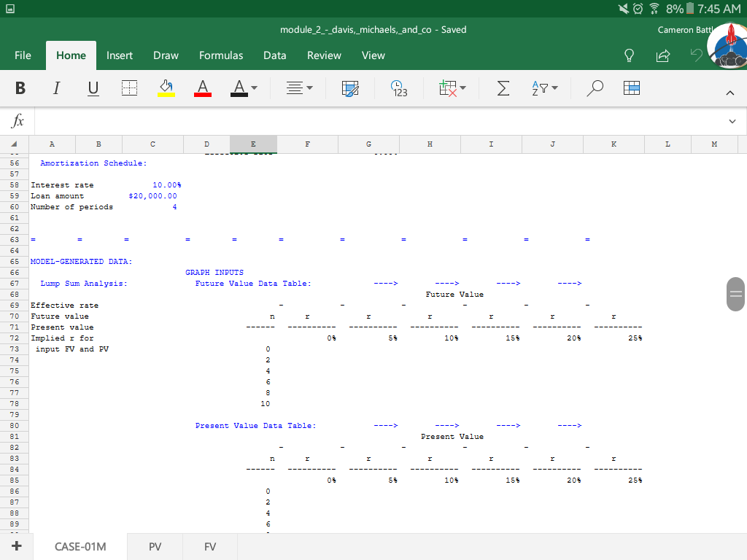The height and width of the screenshot is (560, 747).
Task: Tap the battery status icon
Action: (690, 9)
